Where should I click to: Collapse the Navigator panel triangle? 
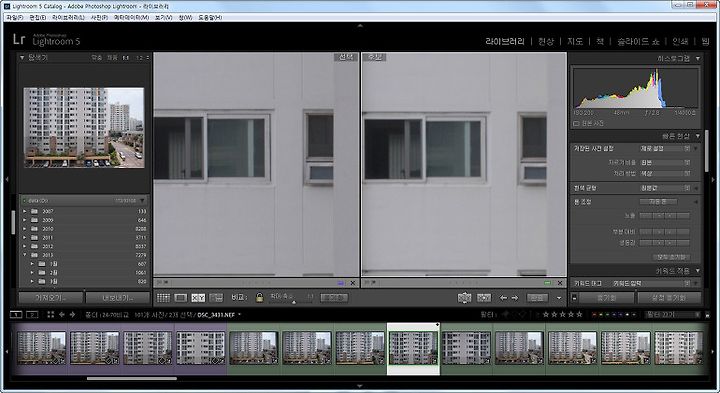point(22,57)
